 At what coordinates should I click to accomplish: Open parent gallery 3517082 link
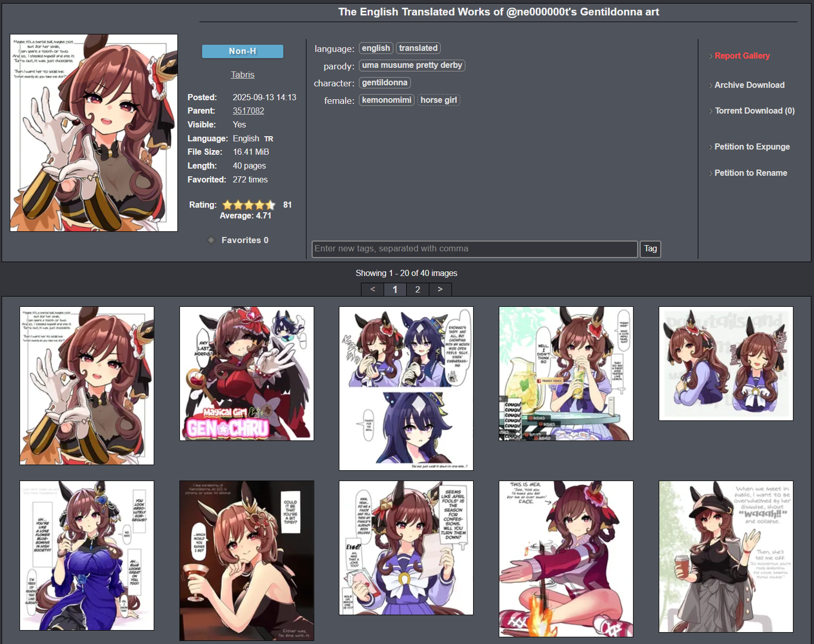point(248,111)
